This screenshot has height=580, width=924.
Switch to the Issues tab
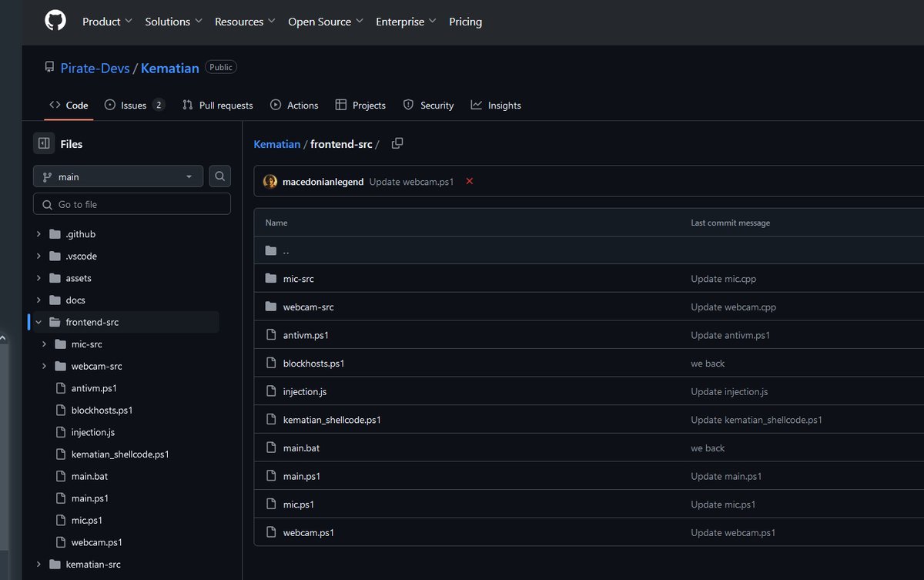[x=135, y=105]
